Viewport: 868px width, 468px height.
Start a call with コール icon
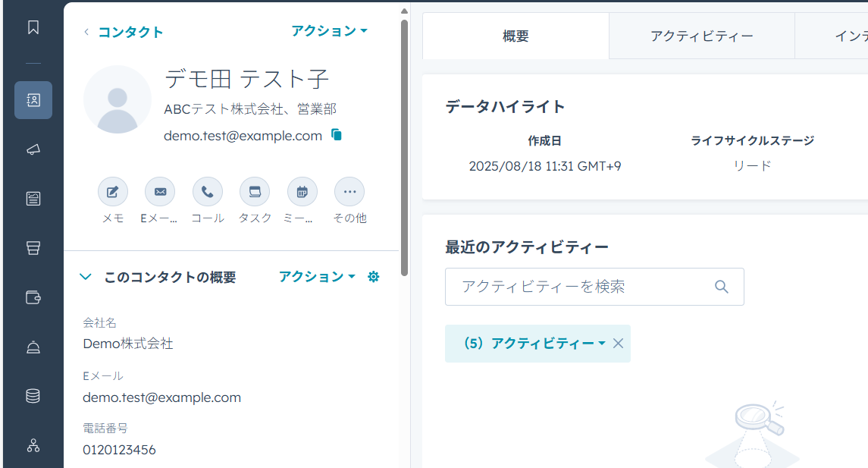click(208, 192)
